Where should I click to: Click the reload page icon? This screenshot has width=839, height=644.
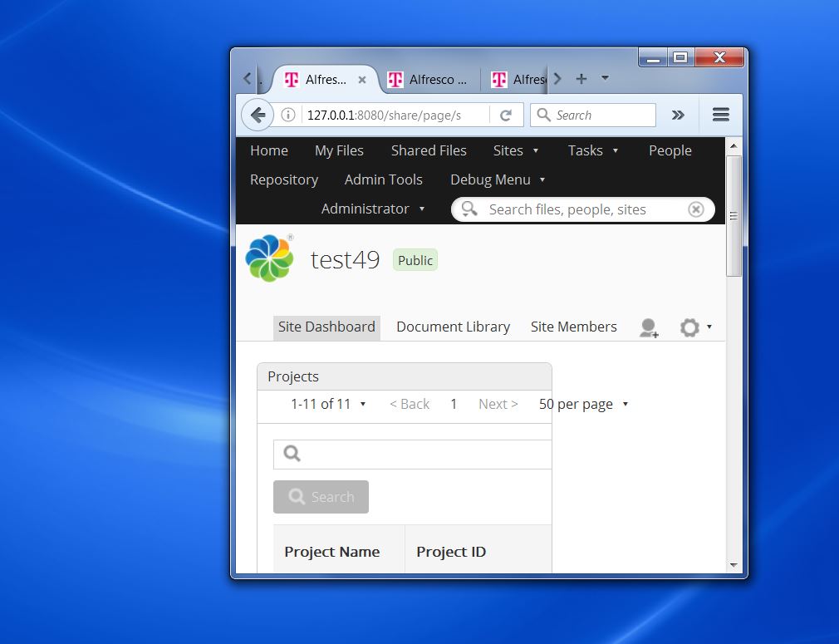[505, 116]
